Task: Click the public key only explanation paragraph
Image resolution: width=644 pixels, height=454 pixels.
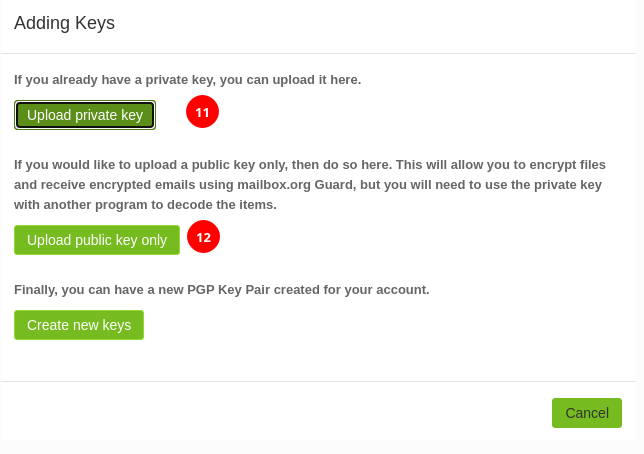Action: point(310,184)
